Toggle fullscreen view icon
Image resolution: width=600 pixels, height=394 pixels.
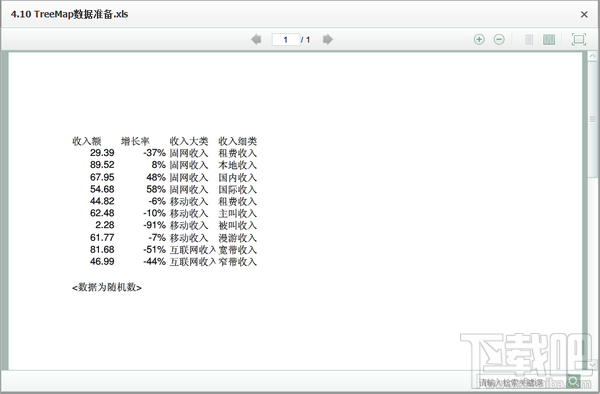point(579,39)
